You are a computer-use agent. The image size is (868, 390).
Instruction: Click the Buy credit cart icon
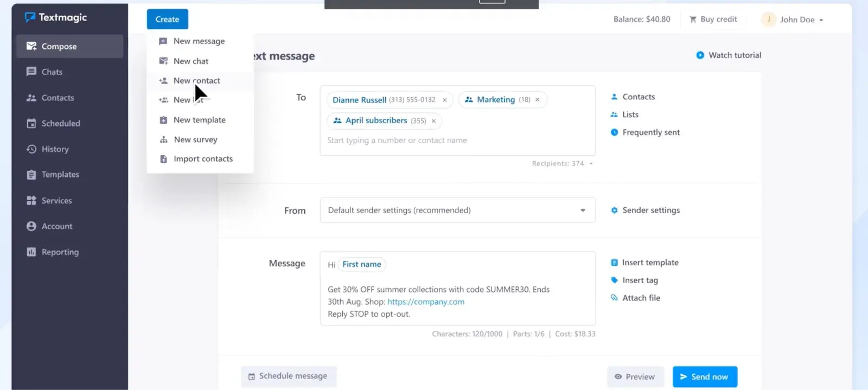[x=693, y=20]
